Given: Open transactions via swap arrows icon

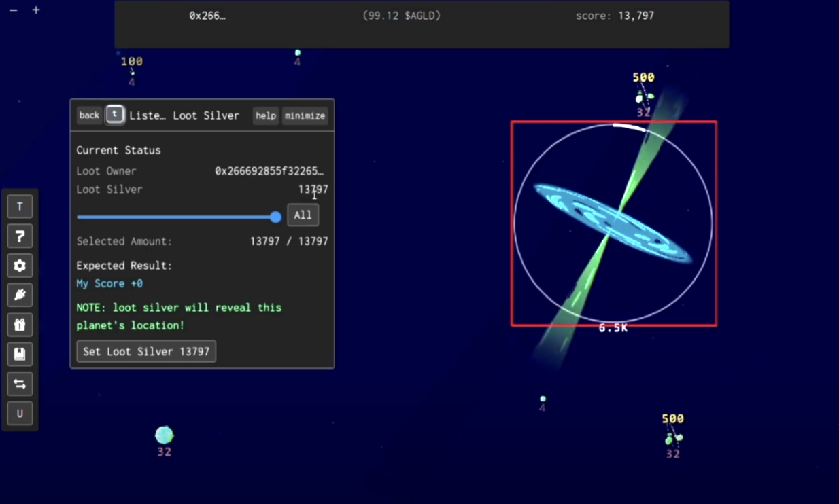Looking at the screenshot, I should pos(20,384).
